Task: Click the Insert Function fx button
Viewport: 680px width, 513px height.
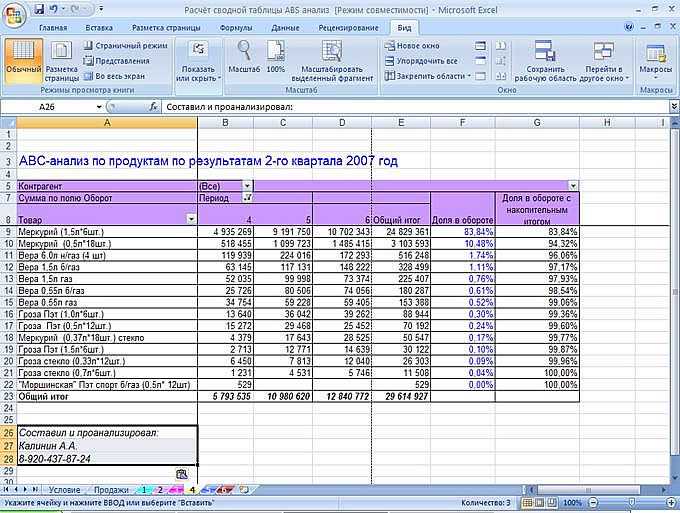Action: [153, 107]
